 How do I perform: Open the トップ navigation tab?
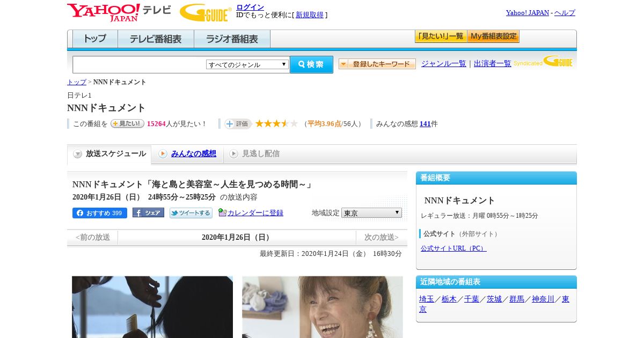coord(95,39)
